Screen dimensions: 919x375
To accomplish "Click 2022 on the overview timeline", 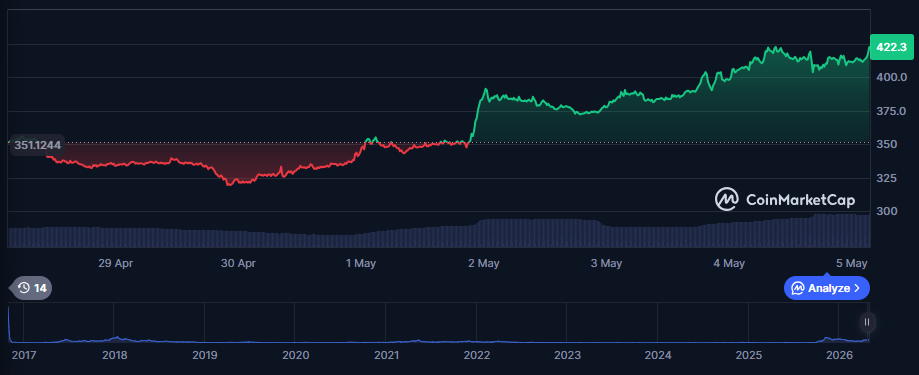I will point(476,355).
